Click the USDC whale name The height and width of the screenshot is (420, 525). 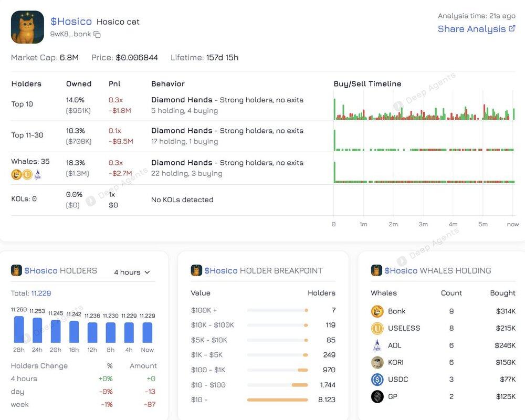coord(398,380)
